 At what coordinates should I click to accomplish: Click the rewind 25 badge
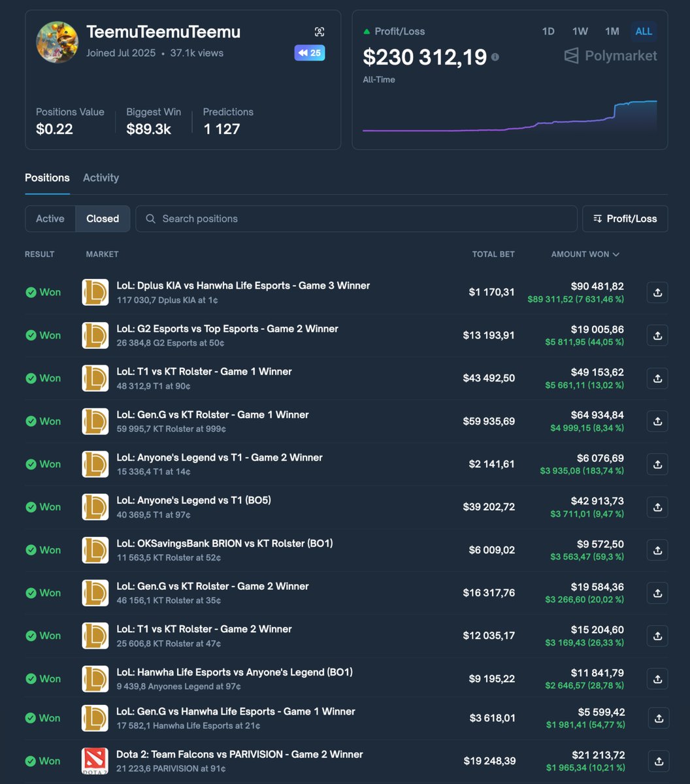click(310, 53)
